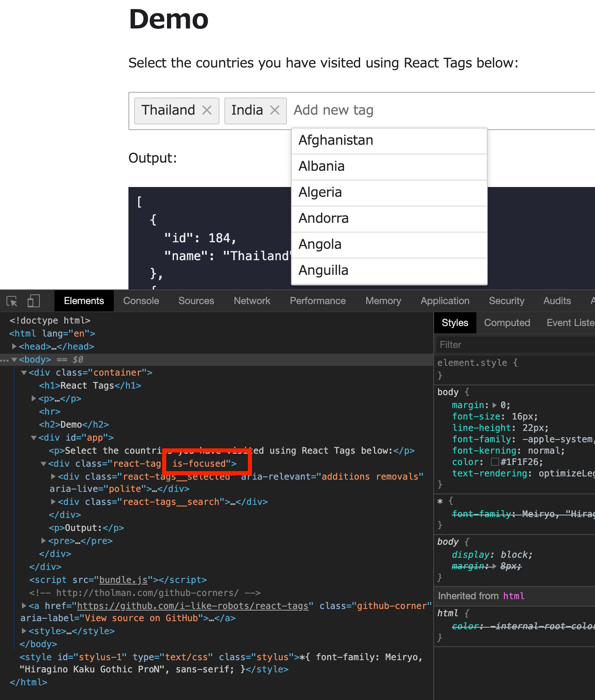595x700 pixels.
Task: Expand the react-tags__selected div
Action: click(53, 476)
